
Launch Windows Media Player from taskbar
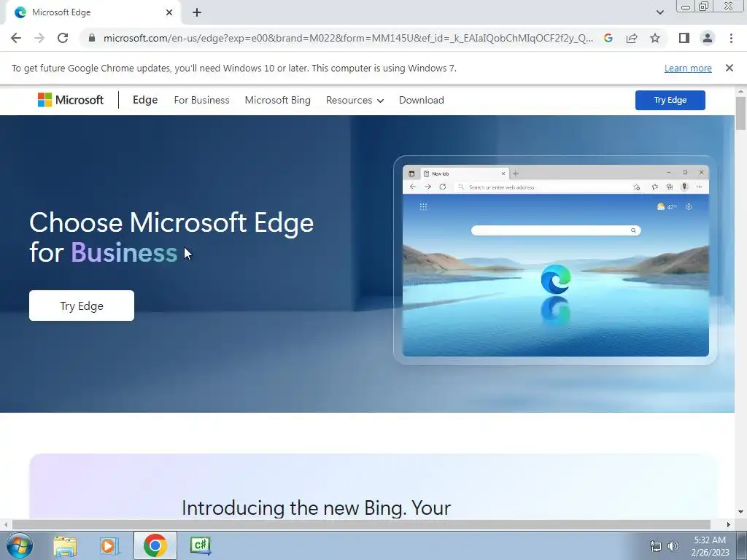tap(109, 545)
